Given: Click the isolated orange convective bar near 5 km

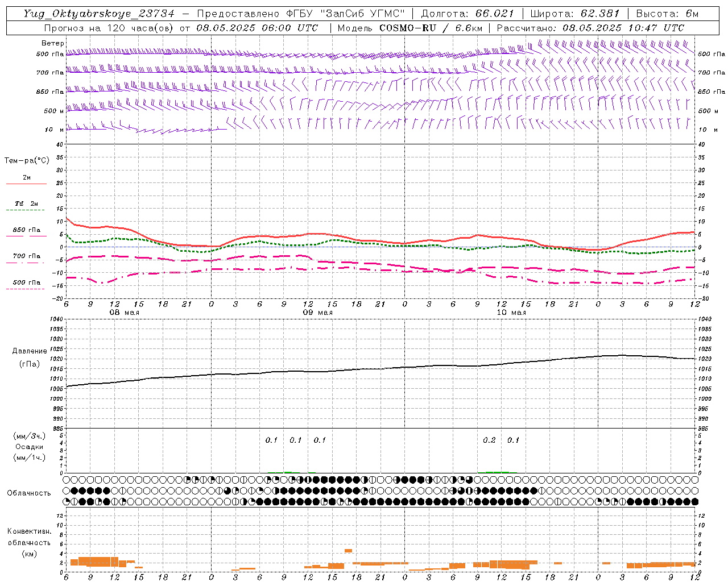Looking at the screenshot, I should click(x=348, y=551).
